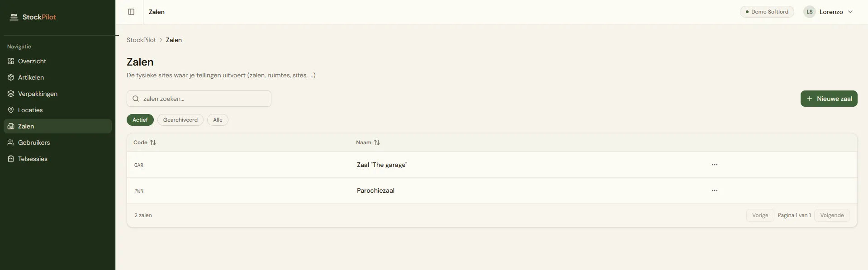Viewport: 868px width, 270px height.
Task: Select the Actief filter pill
Action: coord(140,120)
